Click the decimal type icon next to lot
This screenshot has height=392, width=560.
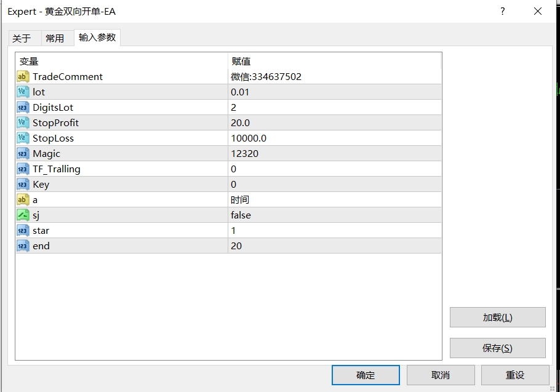pyautogui.click(x=23, y=92)
